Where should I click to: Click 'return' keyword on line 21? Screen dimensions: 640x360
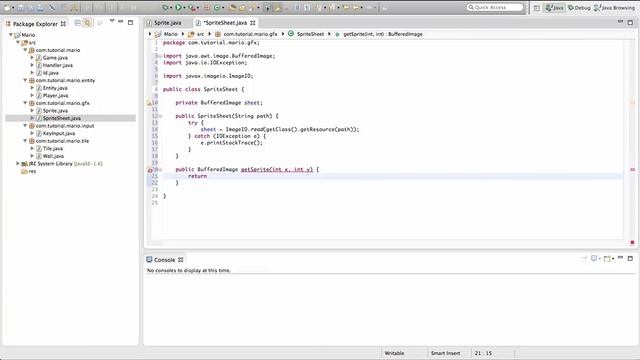[x=198, y=176]
